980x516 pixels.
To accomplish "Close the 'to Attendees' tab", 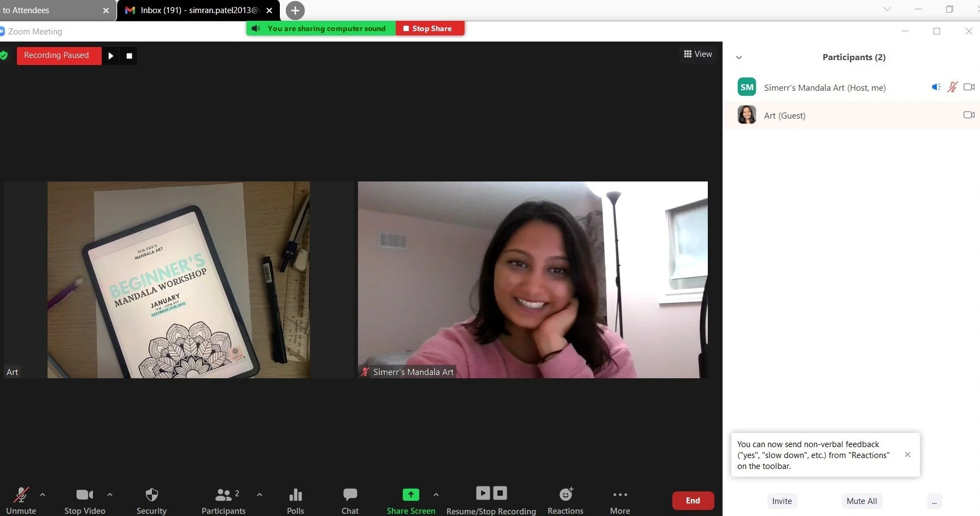I will click(x=106, y=10).
